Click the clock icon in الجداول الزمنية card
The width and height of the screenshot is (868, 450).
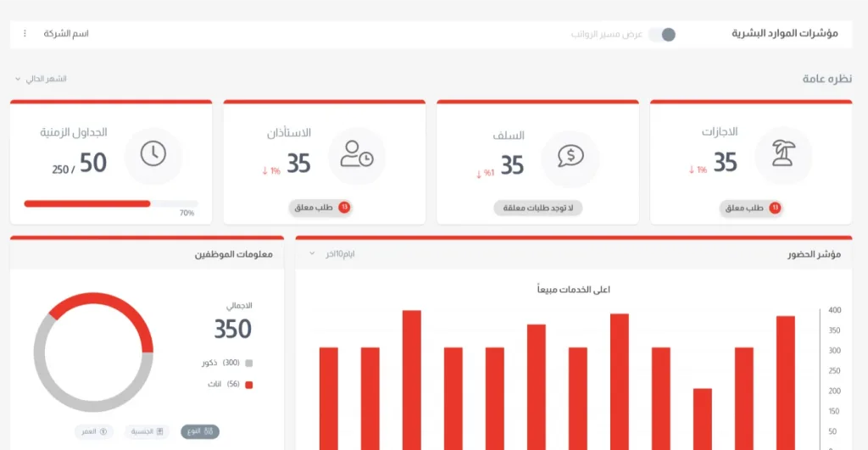153,153
